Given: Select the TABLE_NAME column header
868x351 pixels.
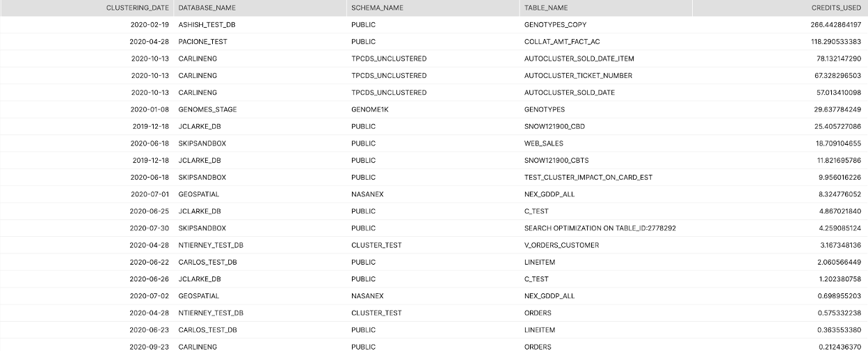Looking at the screenshot, I should click(x=546, y=8).
